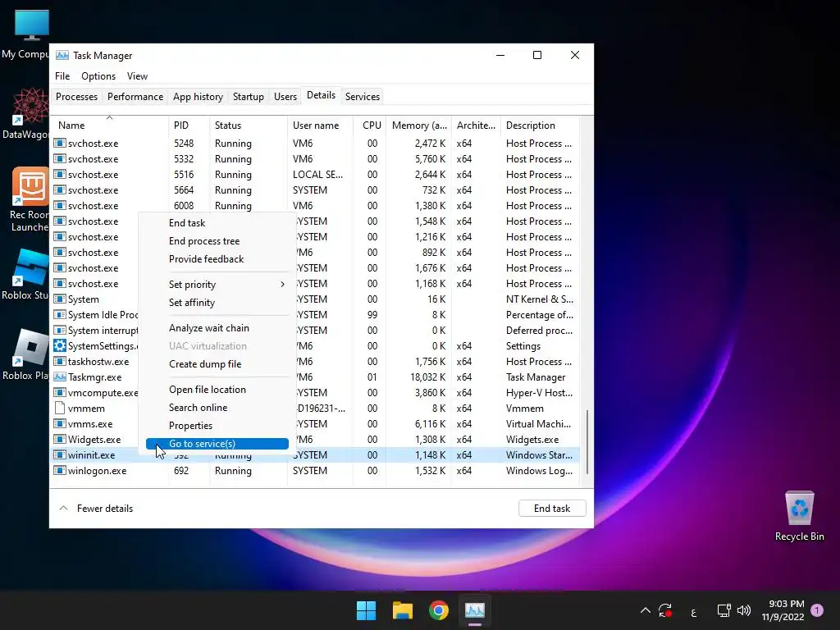Image resolution: width=840 pixels, height=630 pixels.
Task: Click the sync update tray icon
Action: [x=666, y=610]
